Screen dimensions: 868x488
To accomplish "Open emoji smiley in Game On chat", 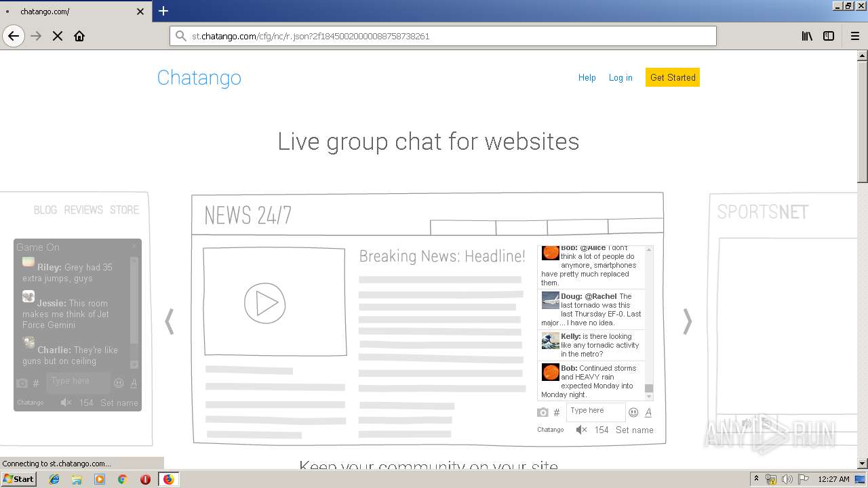I will click(x=119, y=383).
